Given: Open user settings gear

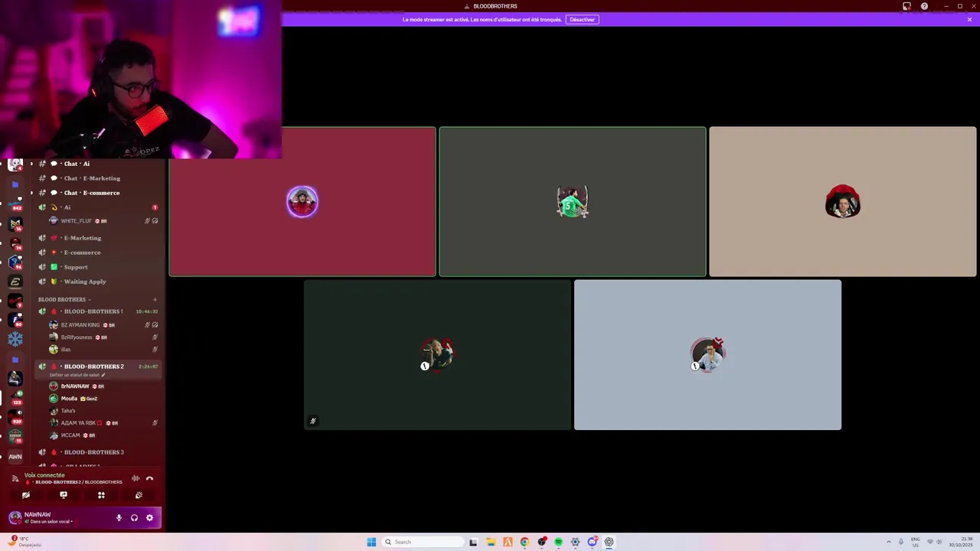Looking at the screenshot, I should click(x=149, y=518).
